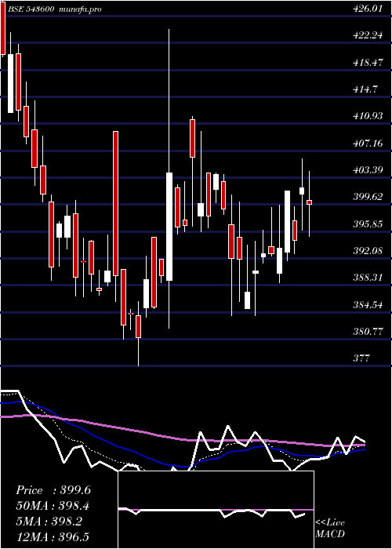Image resolution: width=392 pixels, height=549 pixels.
Task: Click the BSE 543600 munafa.pro chart title
Action: 55,9
